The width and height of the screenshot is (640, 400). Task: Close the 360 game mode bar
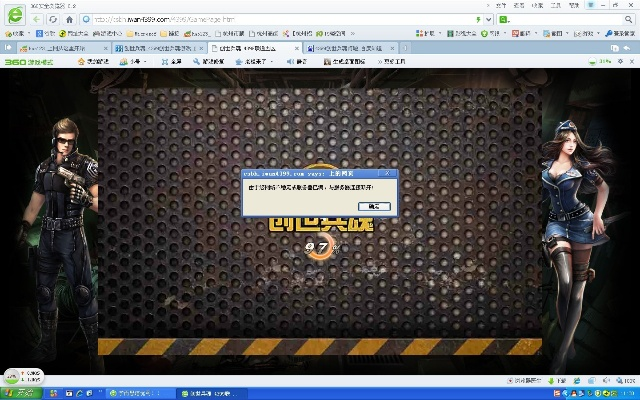(632, 62)
